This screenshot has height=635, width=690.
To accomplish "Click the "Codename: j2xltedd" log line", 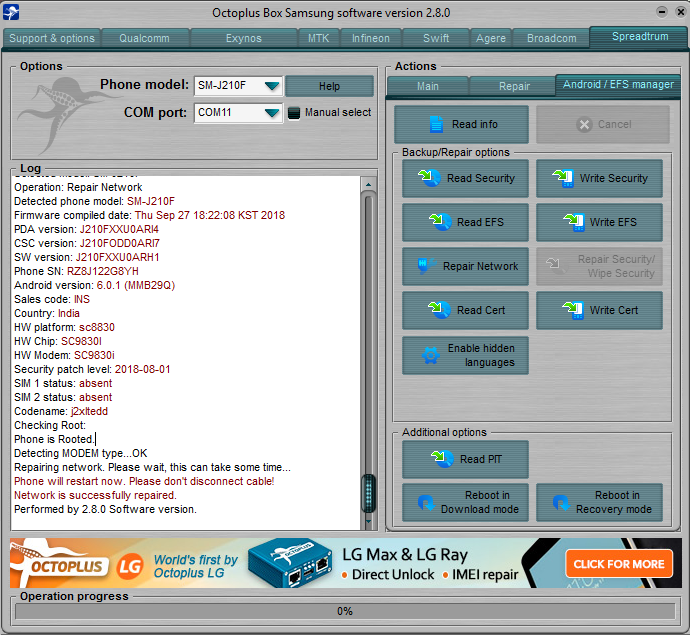I will point(61,411).
